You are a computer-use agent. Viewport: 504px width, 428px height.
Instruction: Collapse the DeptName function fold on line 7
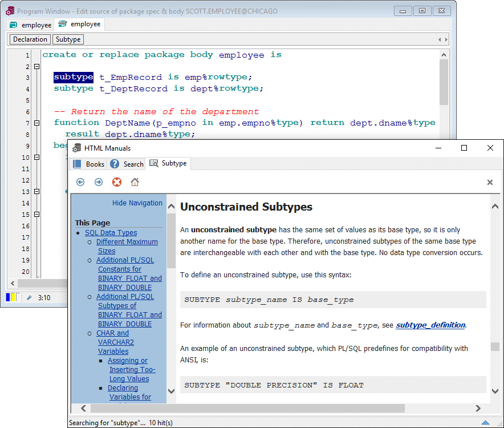click(x=37, y=123)
